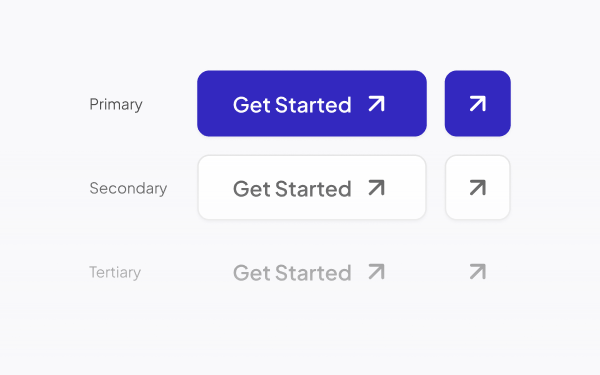Image resolution: width=600 pixels, height=375 pixels.
Task: Click the word "Get" in the white outlined button
Action: pos(252,189)
